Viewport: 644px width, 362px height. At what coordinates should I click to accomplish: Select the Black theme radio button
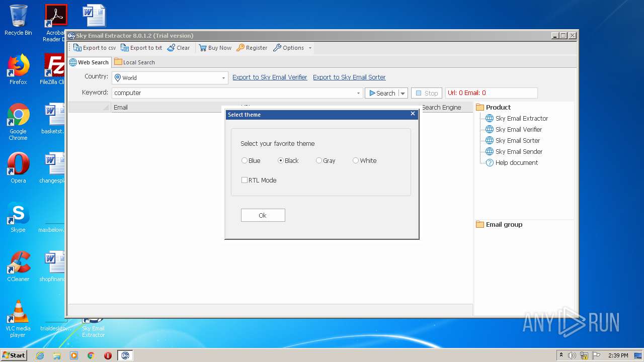tap(281, 161)
